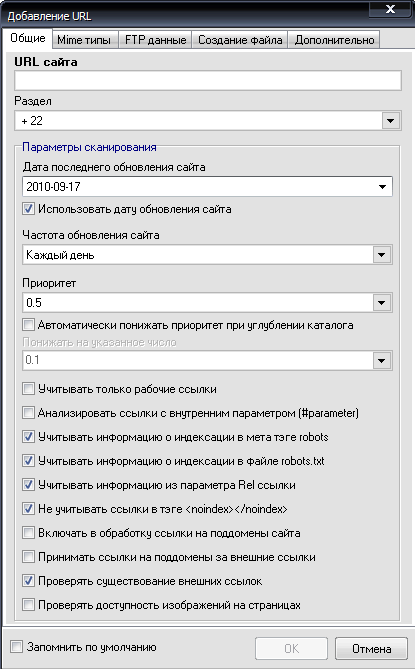Screen dimensions: 415x669
Task: Check Учитывать только рабочие ссылки
Action: [29, 389]
